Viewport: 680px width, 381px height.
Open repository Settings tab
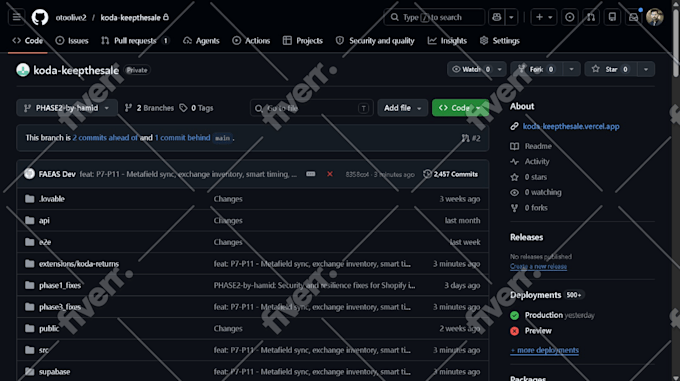(500, 41)
